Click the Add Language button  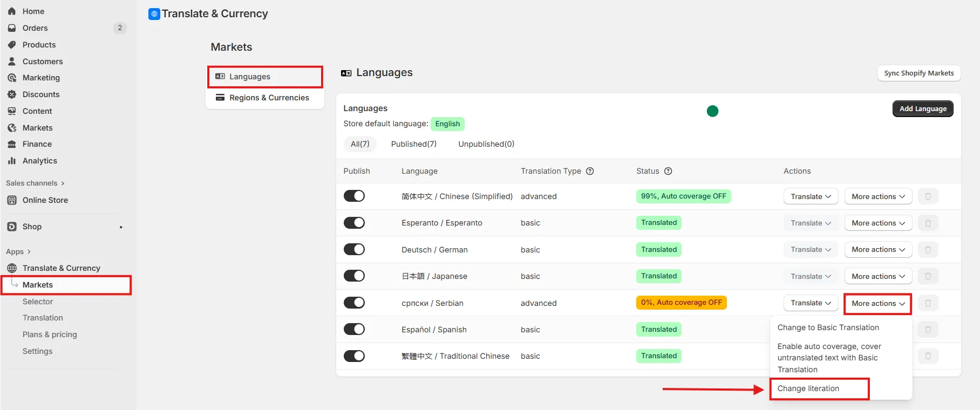[923, 108]
